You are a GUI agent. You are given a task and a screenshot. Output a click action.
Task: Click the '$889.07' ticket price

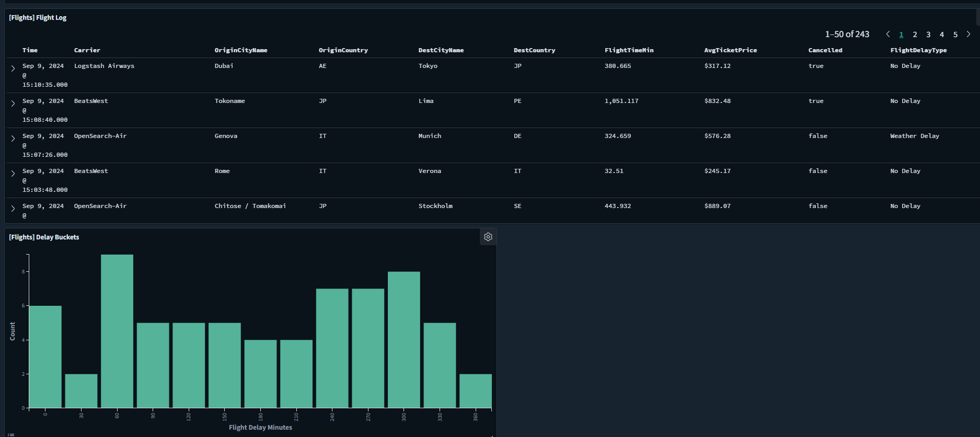[x=717, y=206]
